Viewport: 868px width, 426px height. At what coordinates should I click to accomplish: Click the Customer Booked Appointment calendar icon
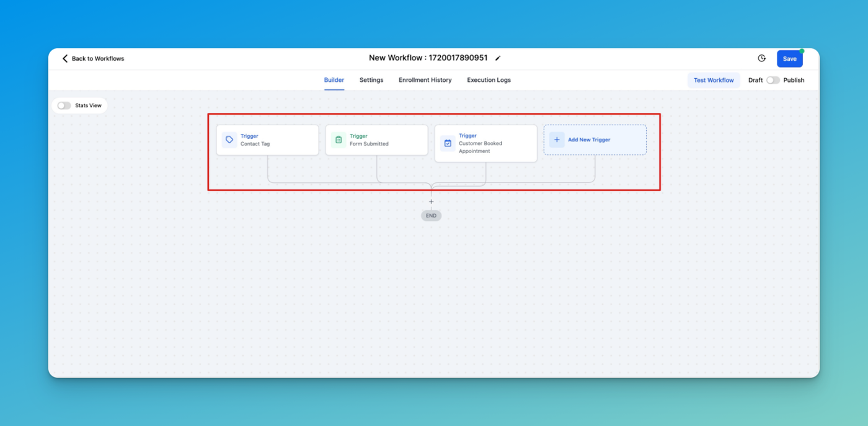tap(448, 143)
